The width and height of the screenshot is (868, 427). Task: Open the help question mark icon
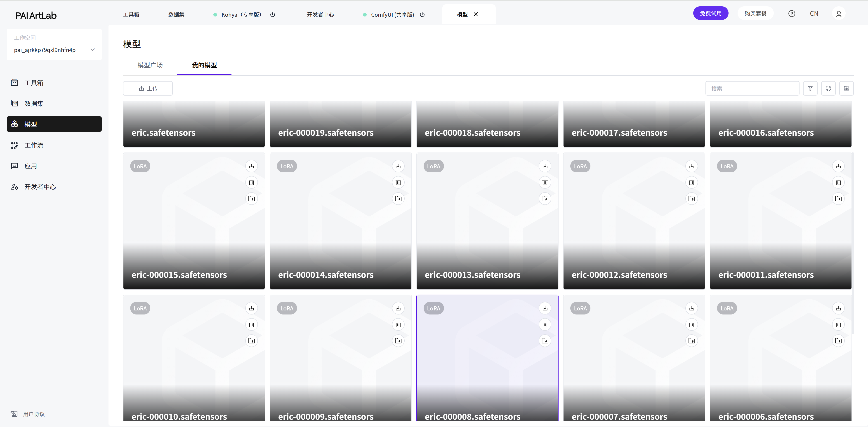tap(792, 14)
